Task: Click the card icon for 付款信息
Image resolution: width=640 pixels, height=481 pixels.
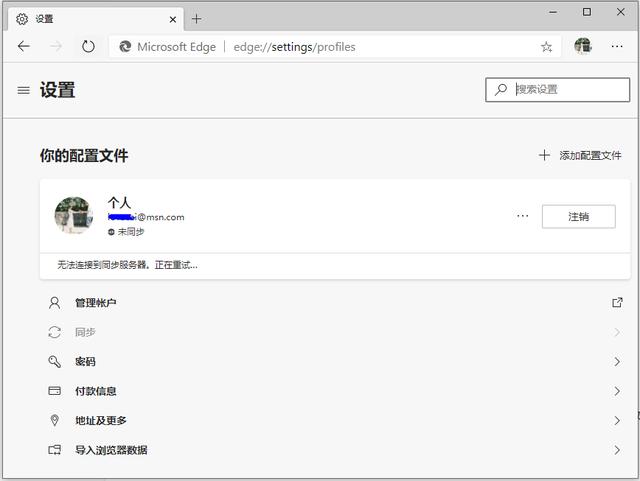Action: click(54, 391)
